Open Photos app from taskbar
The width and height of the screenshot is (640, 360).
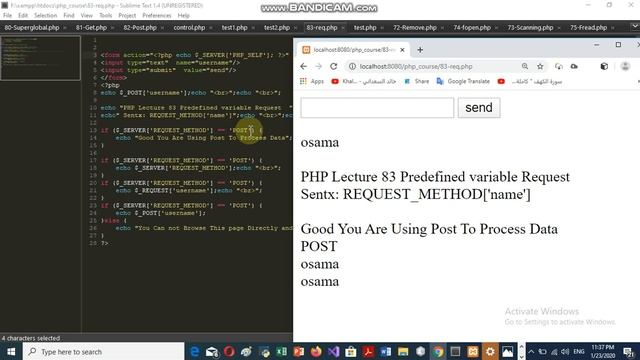[507, 351]
